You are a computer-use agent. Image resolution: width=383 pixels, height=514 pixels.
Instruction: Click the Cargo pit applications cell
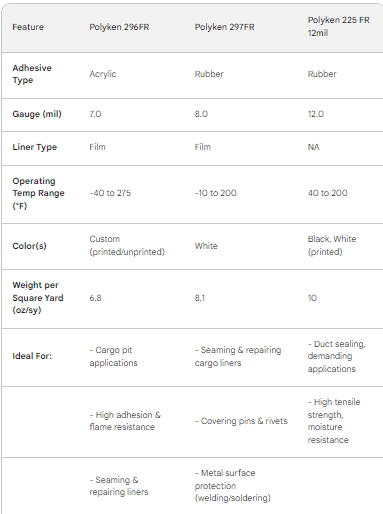[x=113, y=356]
